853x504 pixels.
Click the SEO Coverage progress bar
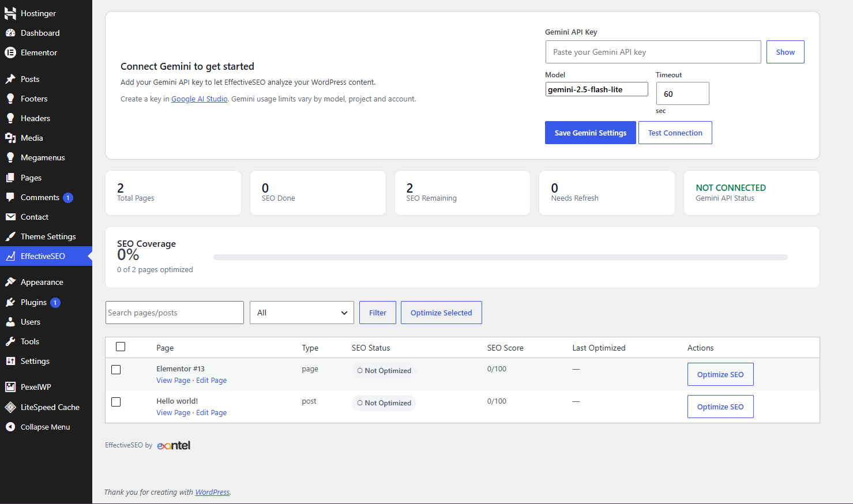tap(501, 257)
